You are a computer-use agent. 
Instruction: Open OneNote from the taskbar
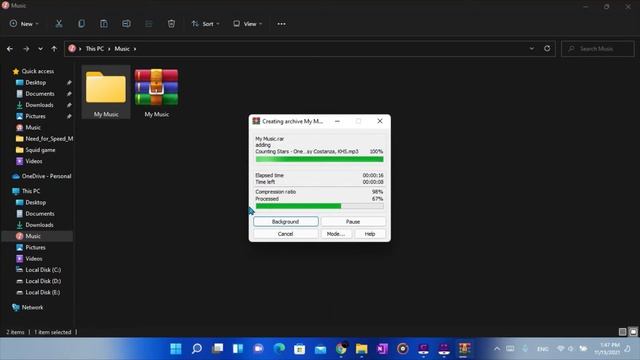382,349
